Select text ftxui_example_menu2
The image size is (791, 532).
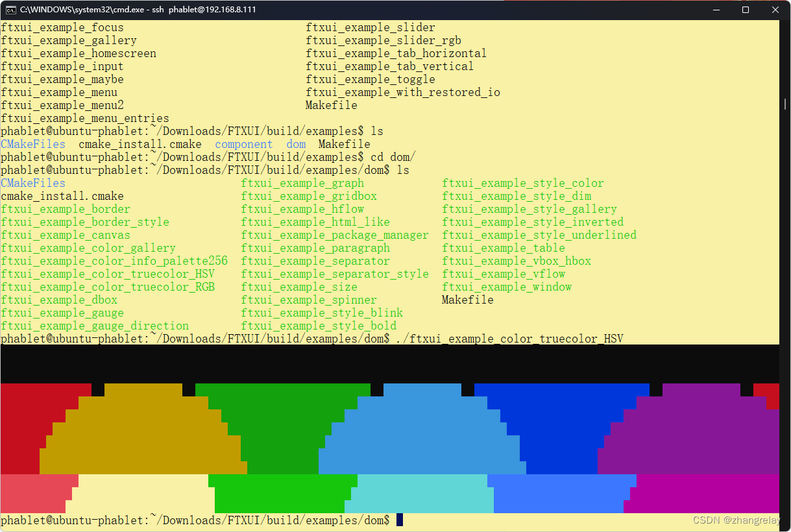click(62, 105)
